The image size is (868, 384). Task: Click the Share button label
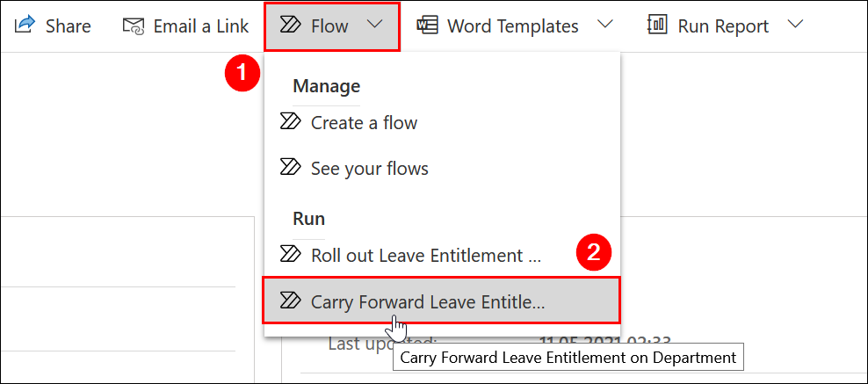(68, 26)
